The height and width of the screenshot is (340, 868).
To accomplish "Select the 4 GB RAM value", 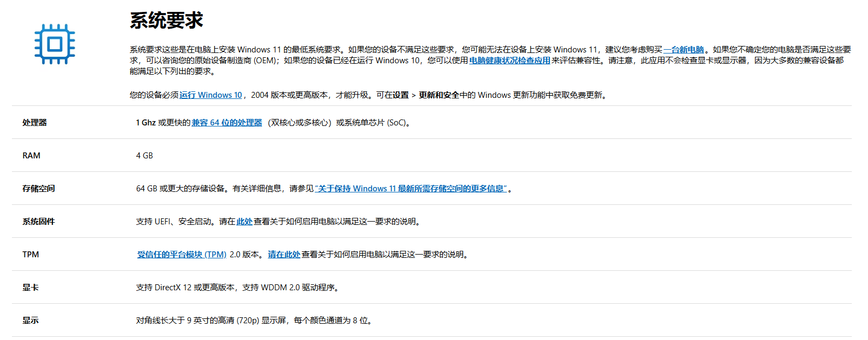I will (x=144, y=156).
